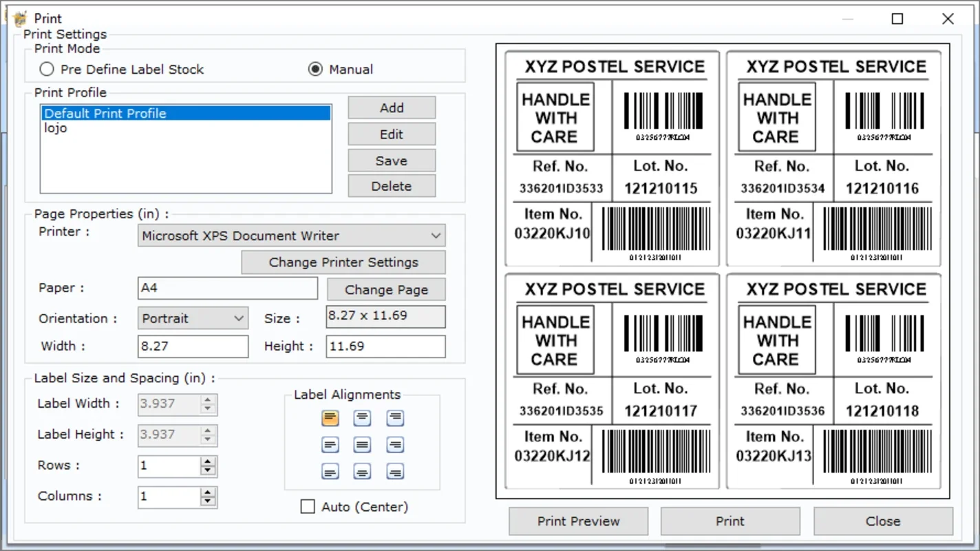Select bottom-left label alignment icon
Viewport: 980px width, 551px height.
point(330,472)
